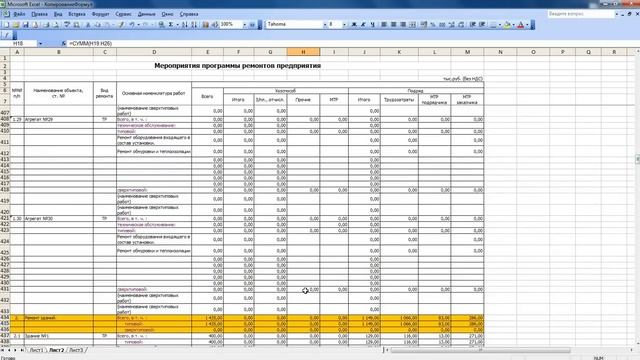Switch to the Лист1 sheet tab
This screenshot has height=360, width=640.
(36, 350)
